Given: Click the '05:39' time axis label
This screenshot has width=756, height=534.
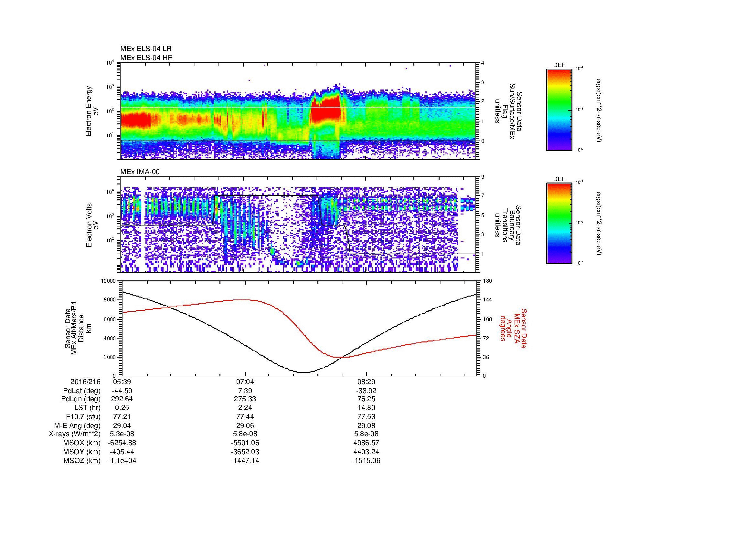Looking at the screenshot, I should 122,382.
